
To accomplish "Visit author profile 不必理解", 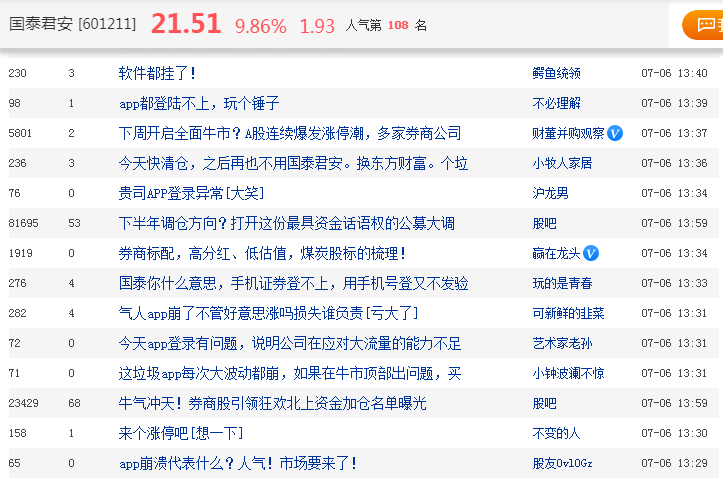I will (x=556, y=103).
